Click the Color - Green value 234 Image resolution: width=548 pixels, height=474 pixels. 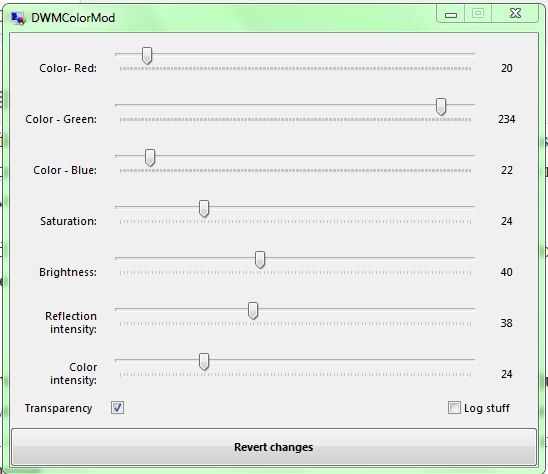[506, 119]
